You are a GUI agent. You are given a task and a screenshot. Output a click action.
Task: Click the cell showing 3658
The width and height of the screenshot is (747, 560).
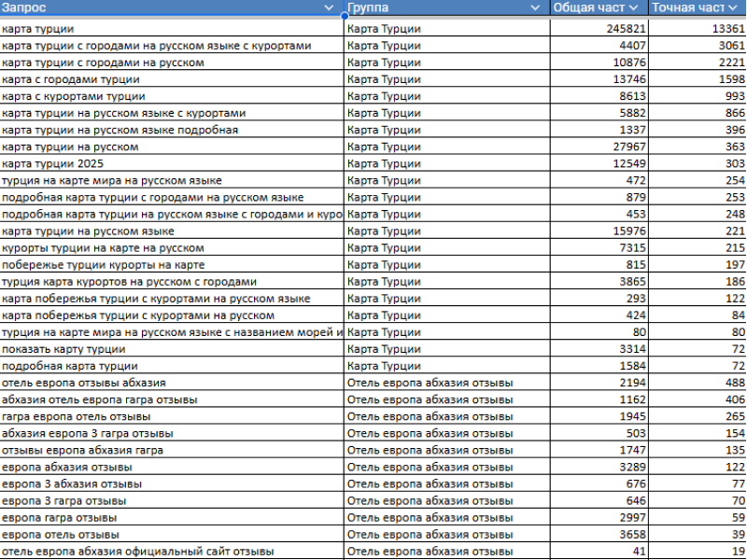(599, 534)
